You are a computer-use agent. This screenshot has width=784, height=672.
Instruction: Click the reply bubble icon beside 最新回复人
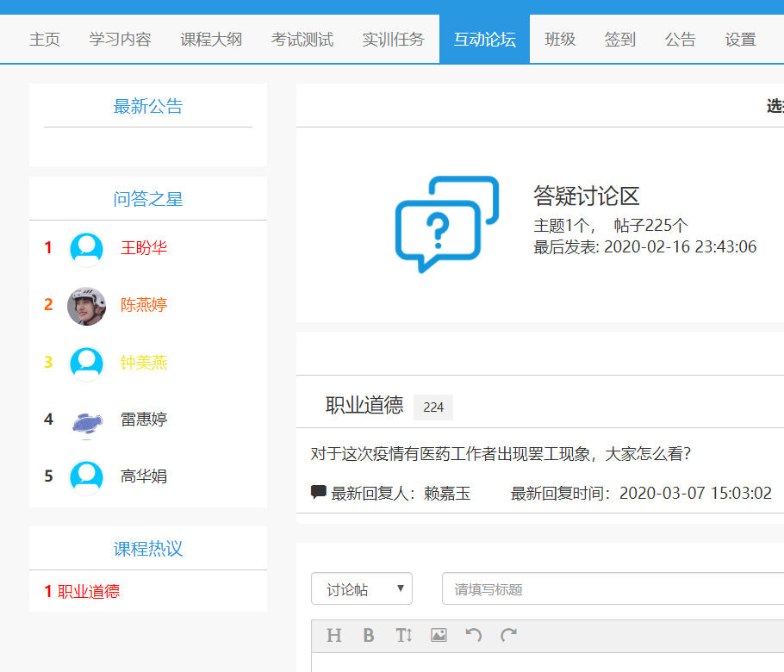[x=319, y=493]
